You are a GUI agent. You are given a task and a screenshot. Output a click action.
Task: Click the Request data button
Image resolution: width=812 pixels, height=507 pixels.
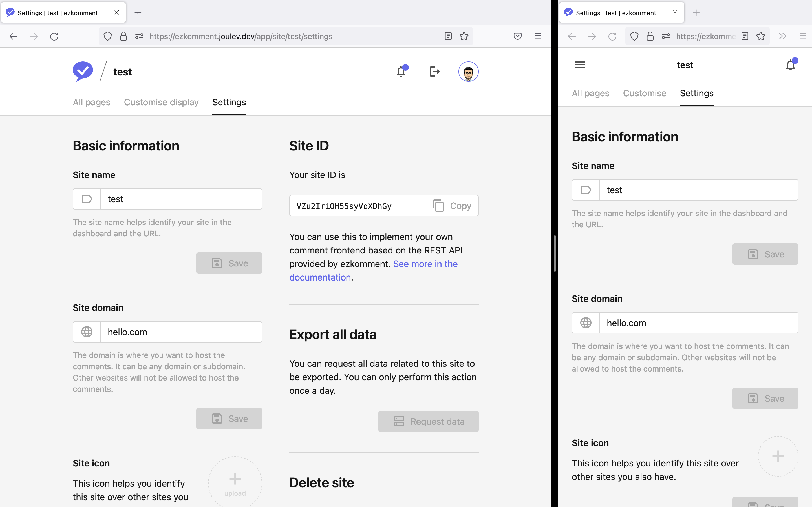pos(428,421)
